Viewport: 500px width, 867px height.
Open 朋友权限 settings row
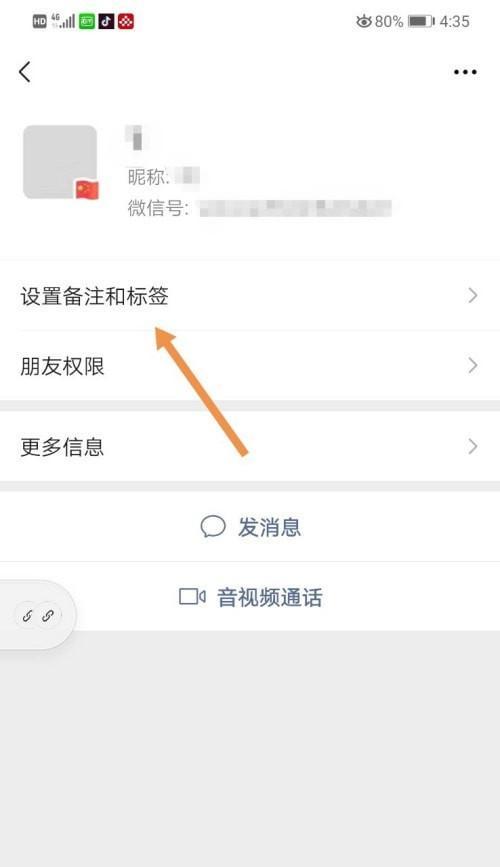coord(250,366)
